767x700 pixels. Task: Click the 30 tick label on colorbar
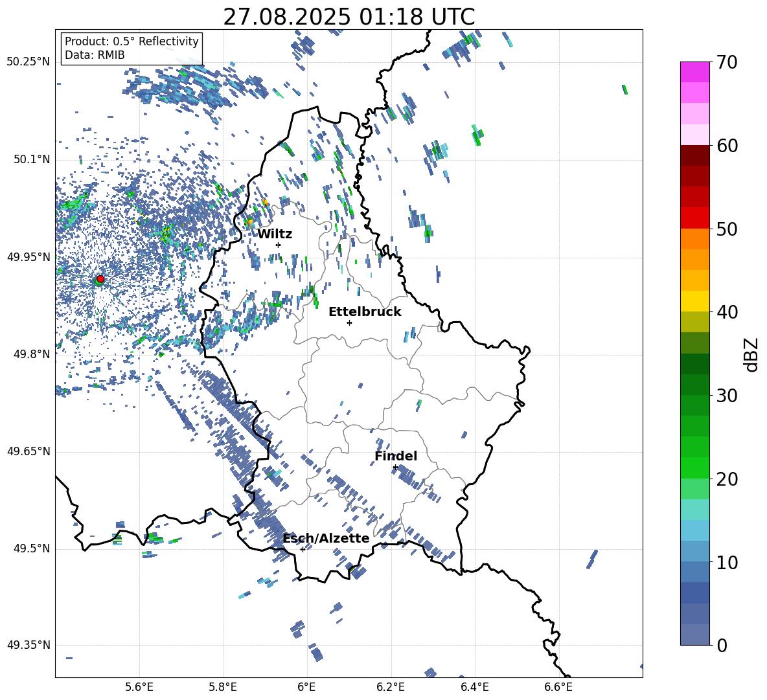(x=727, y=395)
